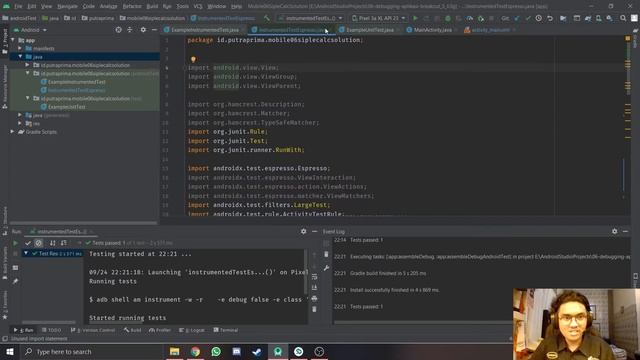Screen dimensions: 640x360
Task: Hide the Project panel with minus icon
Action: tap(154, 30)
